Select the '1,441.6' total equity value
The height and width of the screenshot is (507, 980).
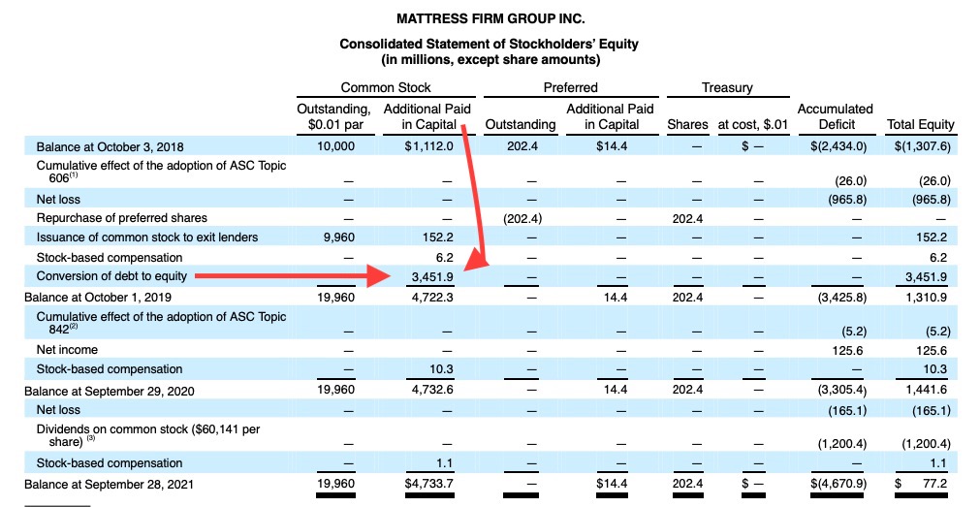pyautogui.click(x=927, y=390)
